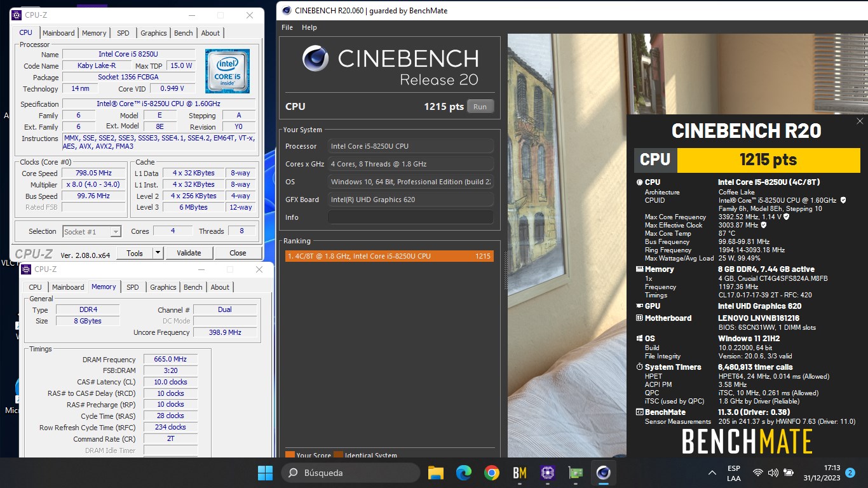Image resolution: width=868 pixels, height=488 pixels.
Task: Open the Graphics tab in the upper CPU-Z window
Action: point(154,33)
